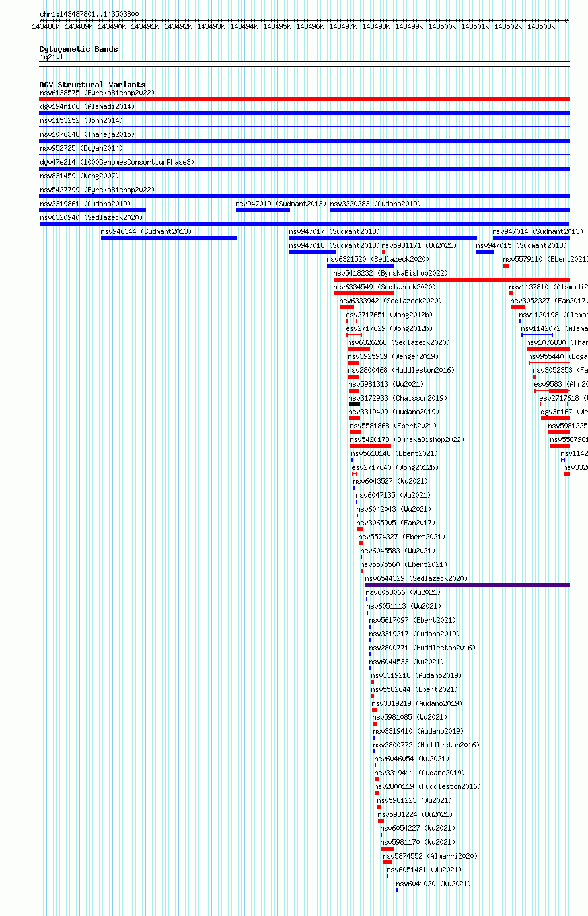Click esv2717651 (Wong2012b) label
Image resolution: width=588 pixels, height=916 pixels.
[390, 315]
